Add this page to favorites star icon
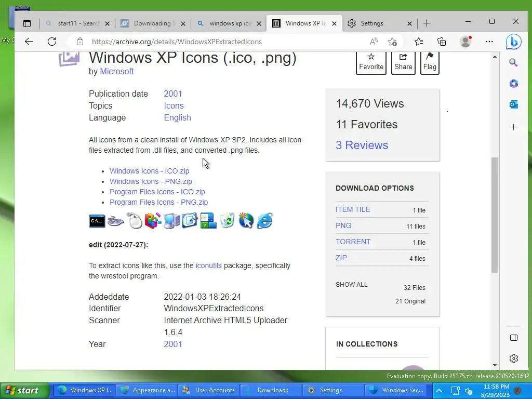 point(393,42)
